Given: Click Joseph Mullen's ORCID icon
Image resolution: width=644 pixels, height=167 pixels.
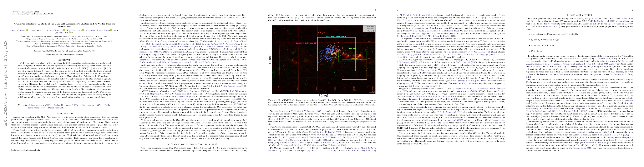Looking at the screenshot, I should coord(27,30).
